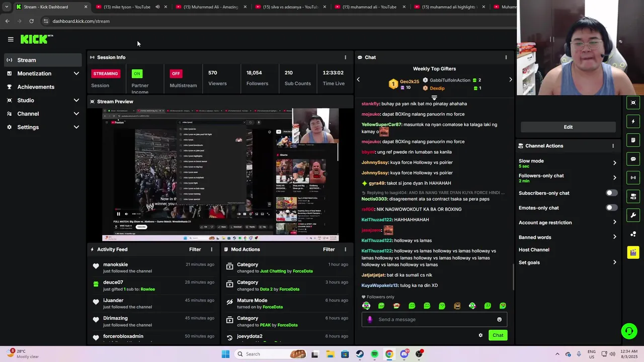Click the taskbar Search box
Viewport: 644px width, 362px height.
pos(271,354)
